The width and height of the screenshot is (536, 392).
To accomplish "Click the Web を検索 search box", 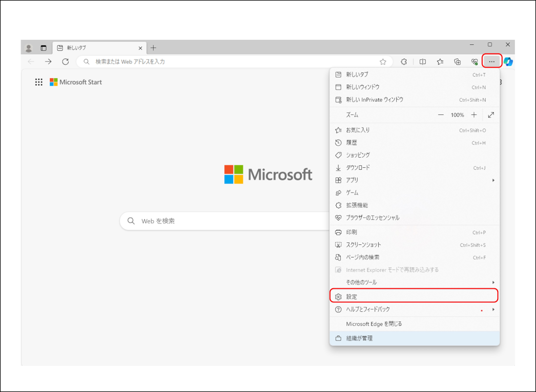I will [224, 221].
